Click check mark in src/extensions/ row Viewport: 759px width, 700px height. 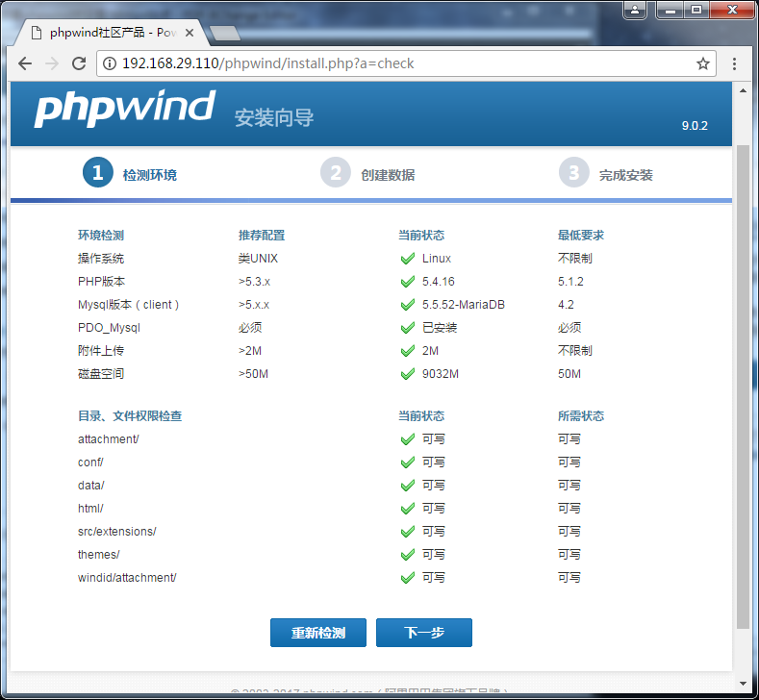pyautogui.click(x=408, y=532)
